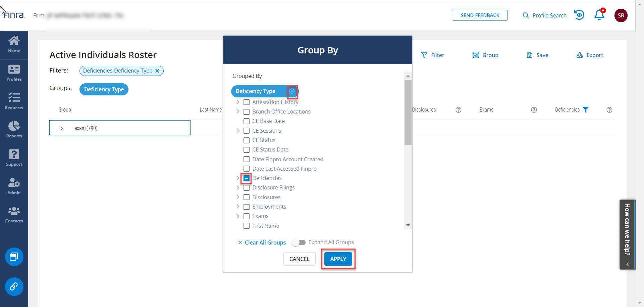Image resolution: width=644 pixels, height=307 pixels.
Task: Expand the Employments tree node
Action: 238,207
